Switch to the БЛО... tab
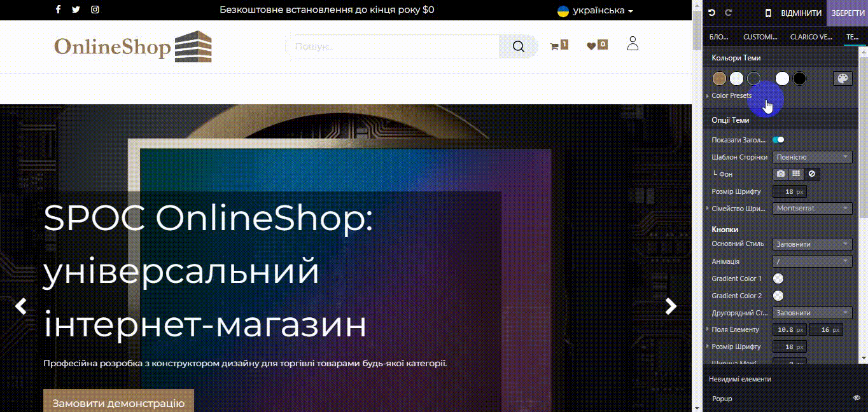This screenshot has width=868, height=412. click(x=718, y=37)
